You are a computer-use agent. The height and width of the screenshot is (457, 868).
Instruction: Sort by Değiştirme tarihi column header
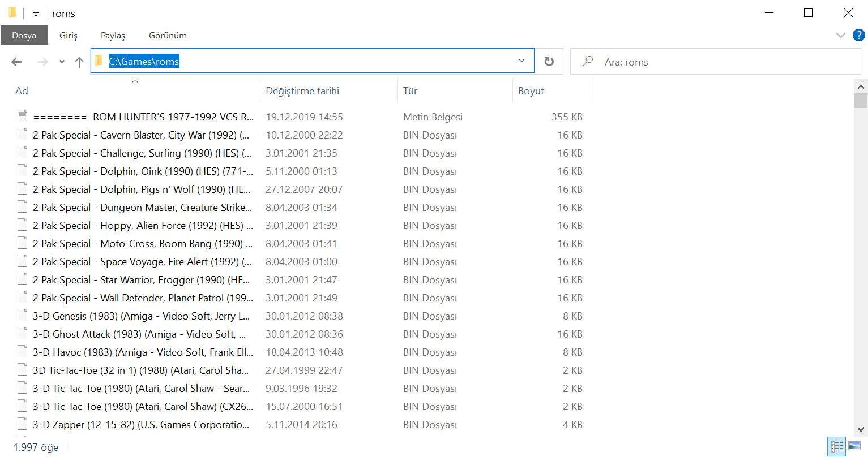302,91
